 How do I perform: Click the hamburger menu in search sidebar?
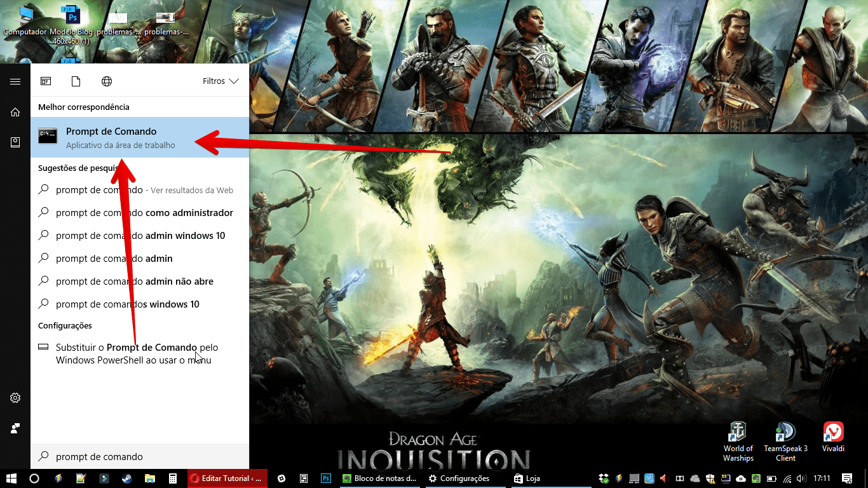[x=15, y=81]
